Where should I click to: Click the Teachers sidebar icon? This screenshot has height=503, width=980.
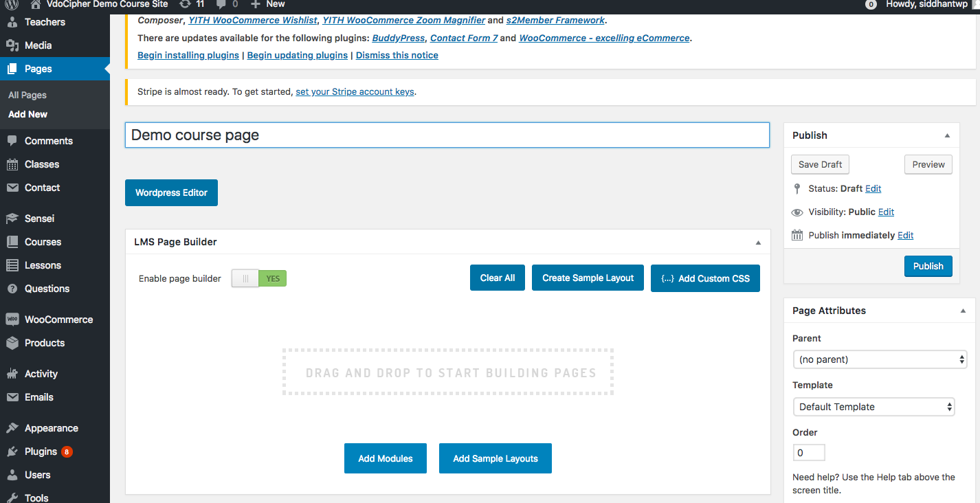pyautogui.click(x=12, y=22)
